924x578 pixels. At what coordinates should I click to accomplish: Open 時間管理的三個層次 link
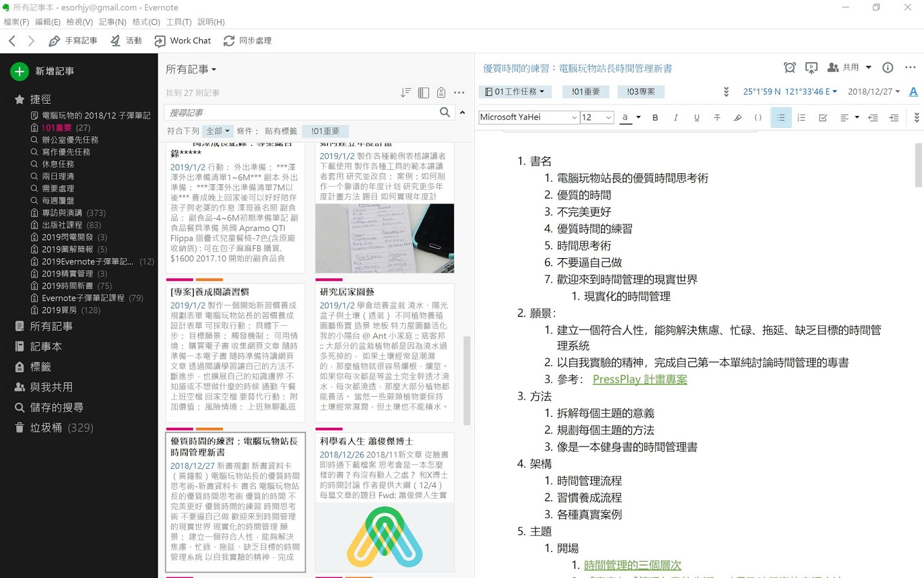[632, 565]
